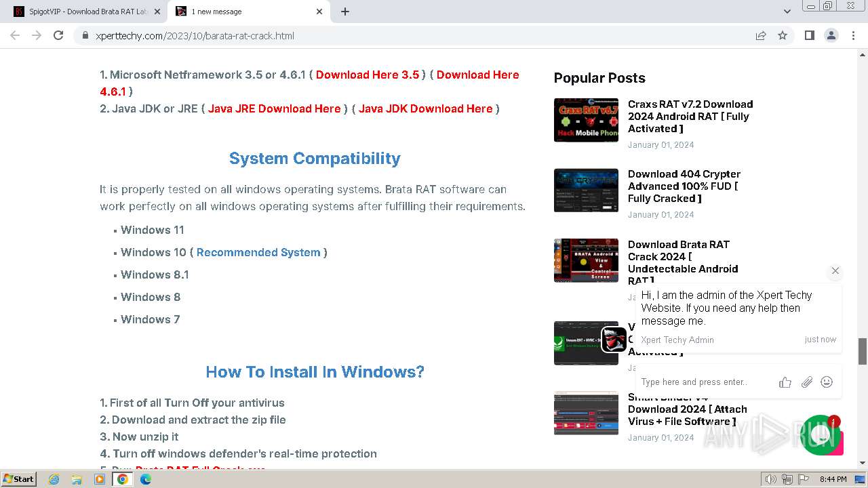
Task: Open emoji picker in chat
Action: coord(827,382)
